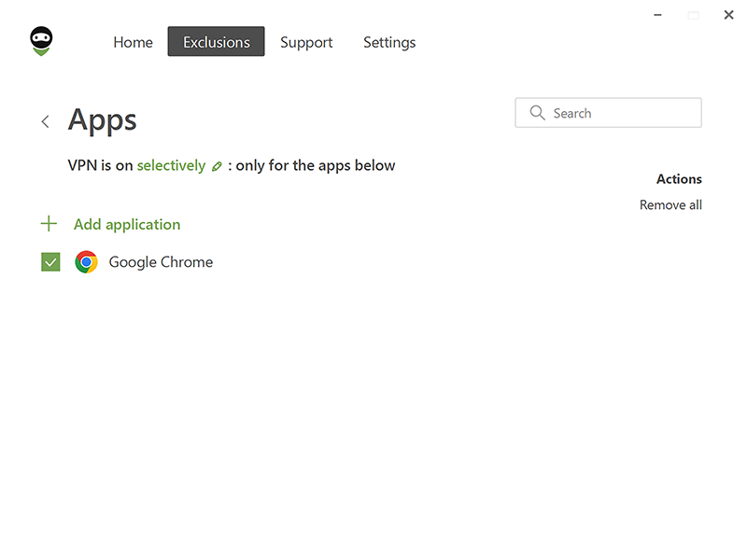Uncheck the Google Chrome checkbox
This screenshot has width=747, height=560.
point(50,262)
